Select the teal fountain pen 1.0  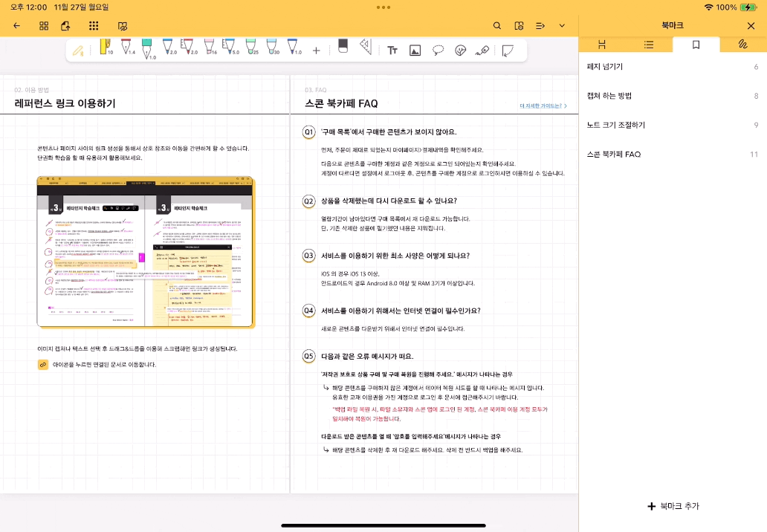tap(147, 49)
